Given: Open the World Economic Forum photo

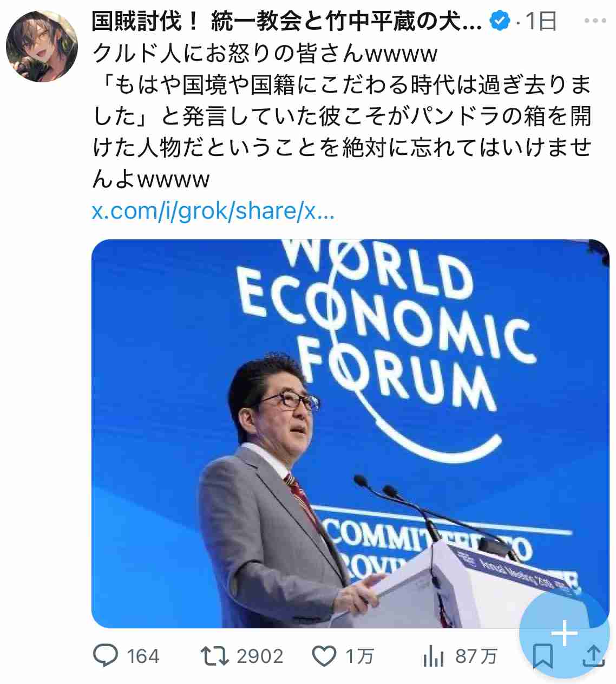Looking at the screenshot, I should (350, 433).
